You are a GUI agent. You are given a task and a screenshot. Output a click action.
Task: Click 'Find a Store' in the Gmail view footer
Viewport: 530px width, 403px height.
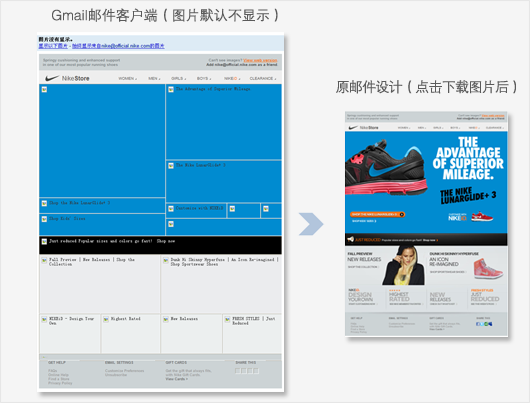pyautogui.click(x=58, y=379)
